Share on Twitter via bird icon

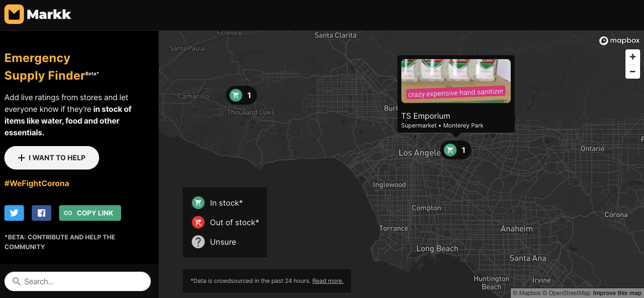[14, 213]
